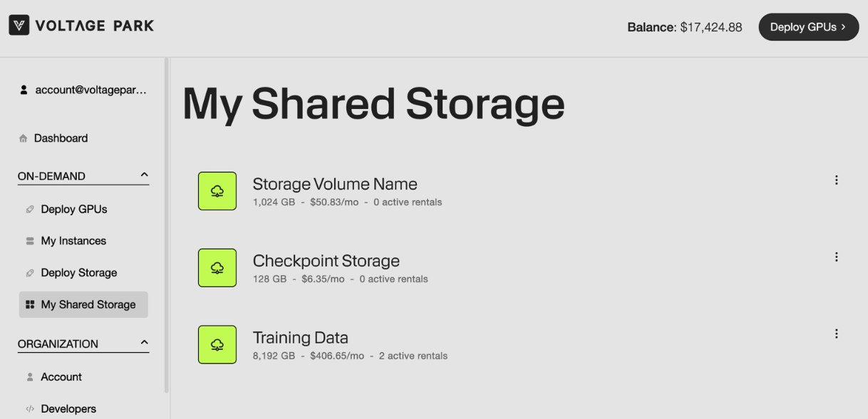The width and height of the screenshot is (868, 419).
Task: Open three-dot menu for Training Data
Action: (836, 334)
